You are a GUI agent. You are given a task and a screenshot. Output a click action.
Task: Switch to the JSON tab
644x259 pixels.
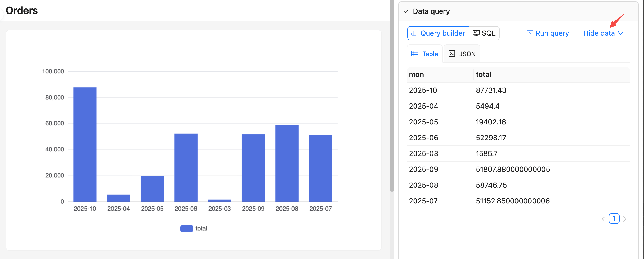462,54
